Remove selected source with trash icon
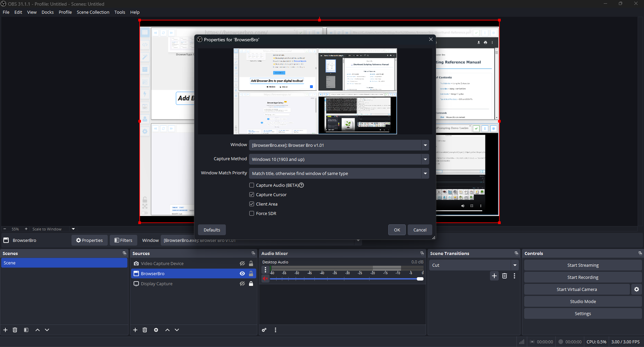The width and height of the screenshot is (644, 347). [145, 330]
